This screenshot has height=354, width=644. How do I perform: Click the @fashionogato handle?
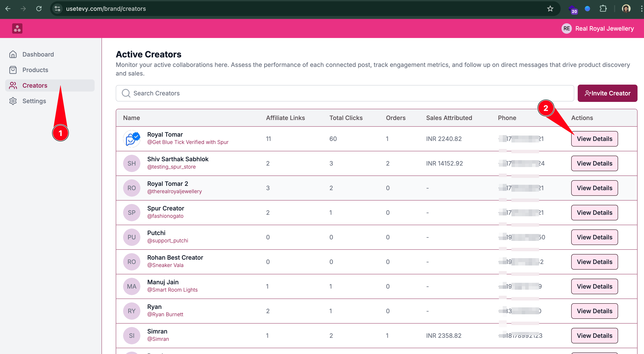[165, 216]
